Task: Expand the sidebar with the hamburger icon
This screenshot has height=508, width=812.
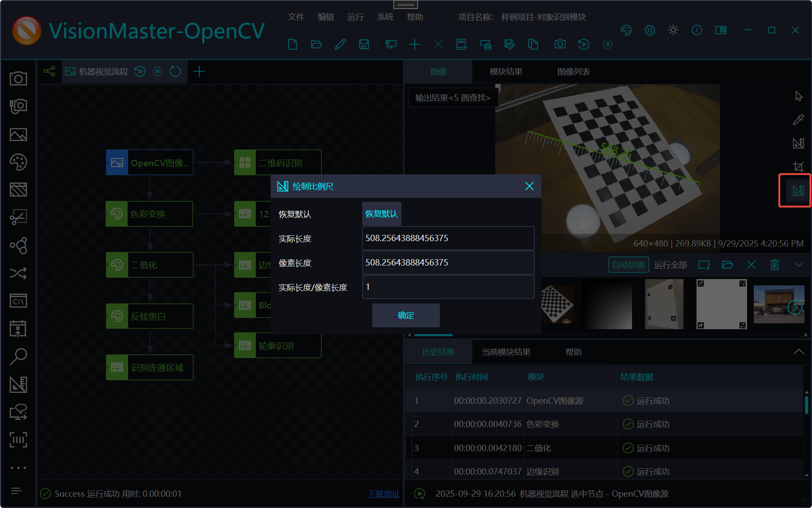Action: click(16, 491)
